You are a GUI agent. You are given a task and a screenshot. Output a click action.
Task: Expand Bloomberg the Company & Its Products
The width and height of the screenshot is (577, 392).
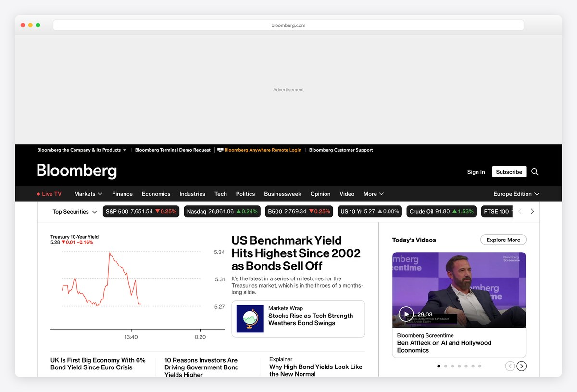(x=82, y=150)
